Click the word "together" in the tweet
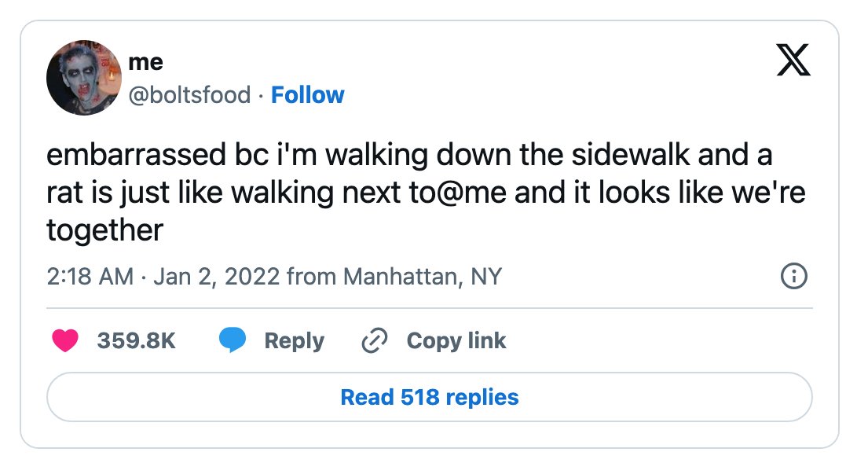Image resolution: width=868 pixels, height=474 pixels. click(x=104, y=230)
